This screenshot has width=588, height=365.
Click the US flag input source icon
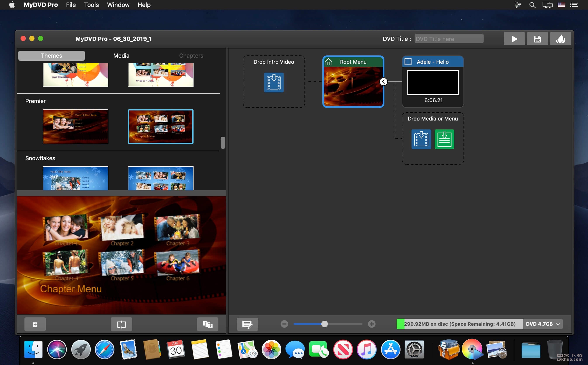(x=561, y=5)
